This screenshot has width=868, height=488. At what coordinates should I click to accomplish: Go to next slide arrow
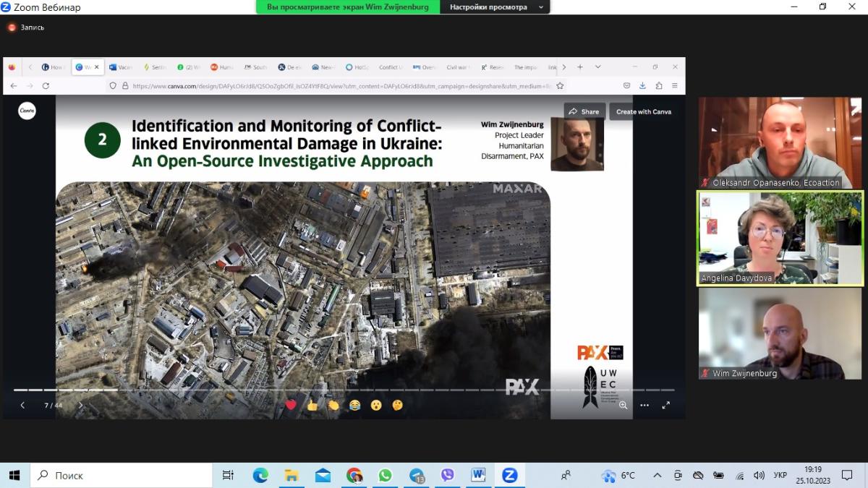tap(80, 406)
